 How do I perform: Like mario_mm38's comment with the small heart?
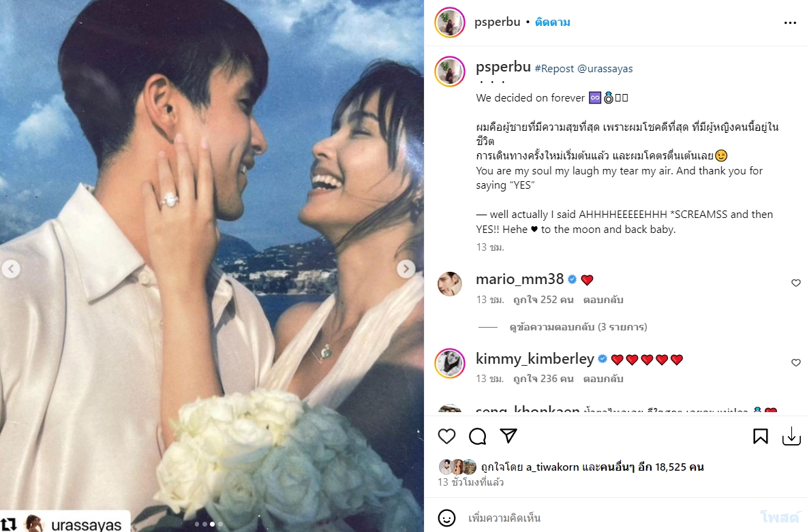795,283
